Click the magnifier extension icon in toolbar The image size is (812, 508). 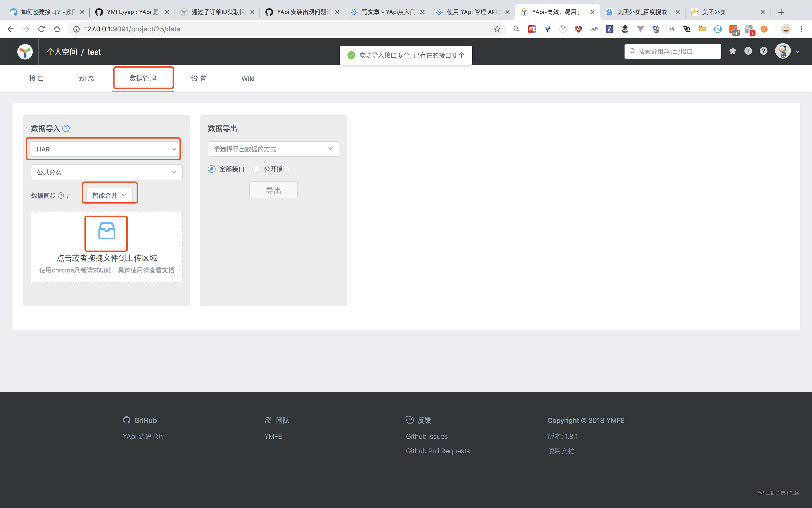[x=517, y=29]
